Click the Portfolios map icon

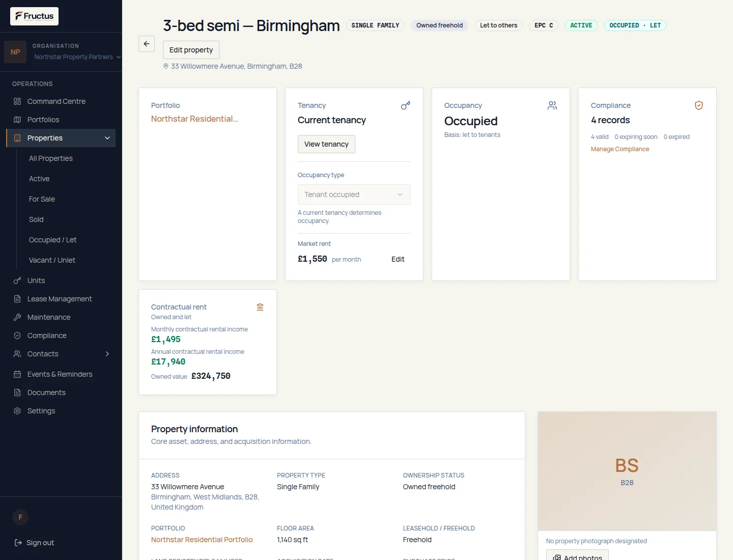tap(17, 120)
